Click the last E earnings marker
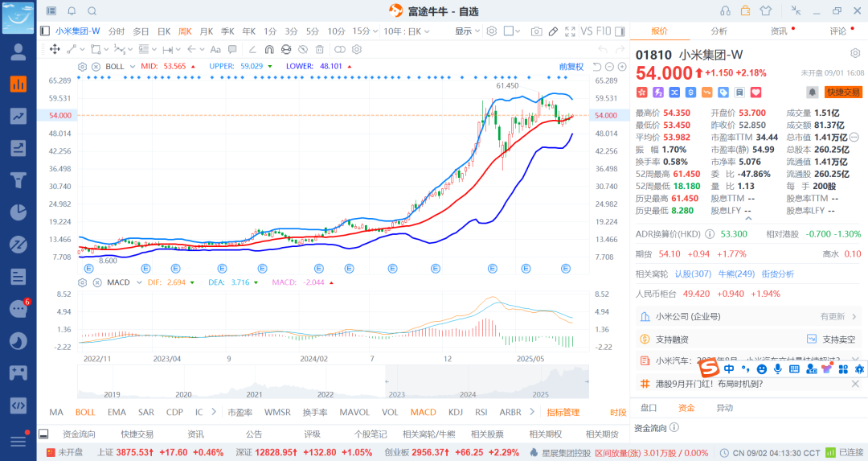Screen dimensions: 868x461 click(x=565, y=269)
